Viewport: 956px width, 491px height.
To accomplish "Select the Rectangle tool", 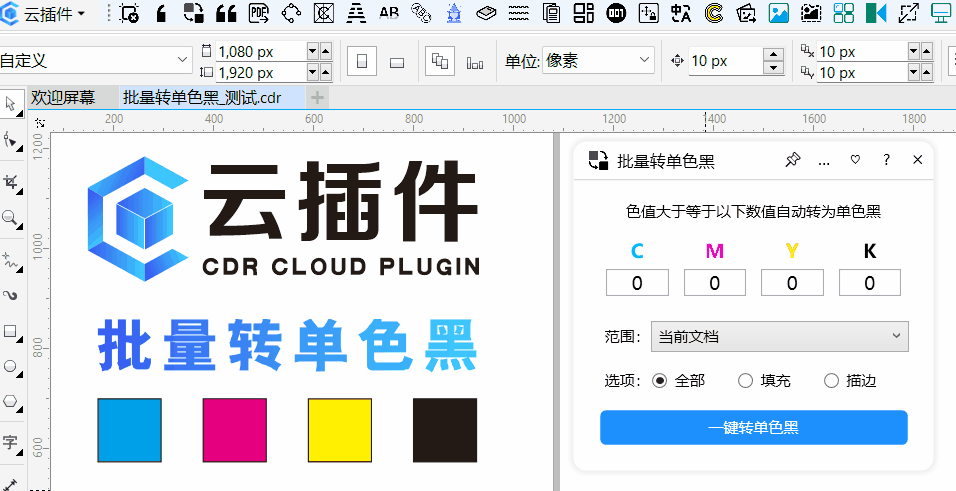I will point(10,332).
